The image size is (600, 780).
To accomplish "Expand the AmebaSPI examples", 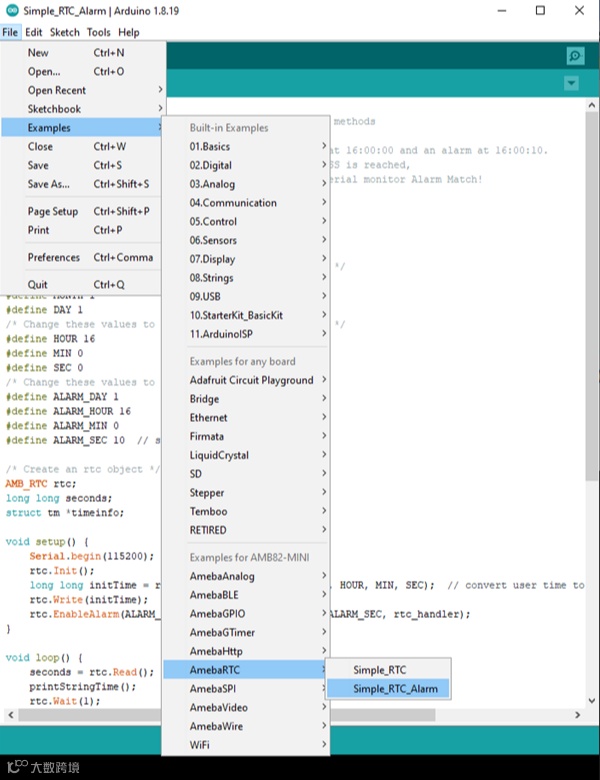I will pos(246,688).
